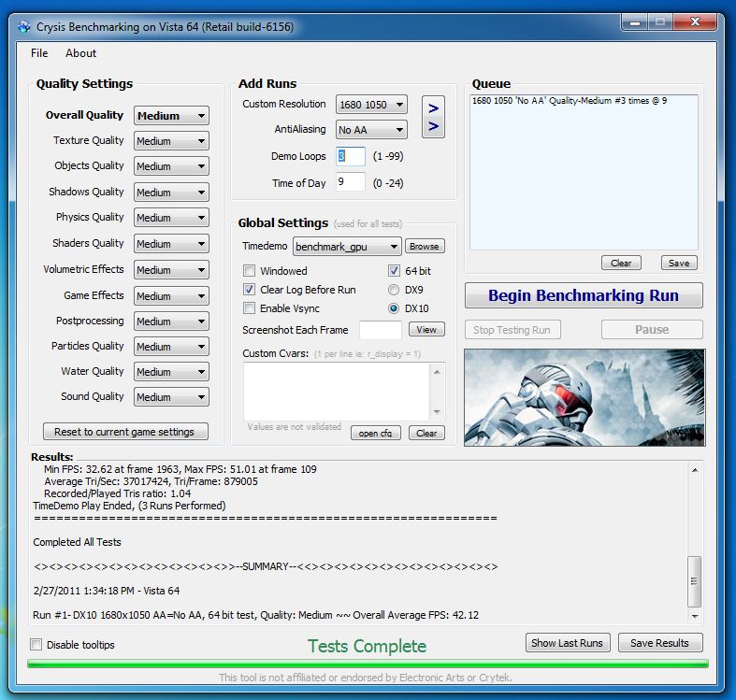The image size is (736, 700).
Task: Save the Queue
Action: 679,264
